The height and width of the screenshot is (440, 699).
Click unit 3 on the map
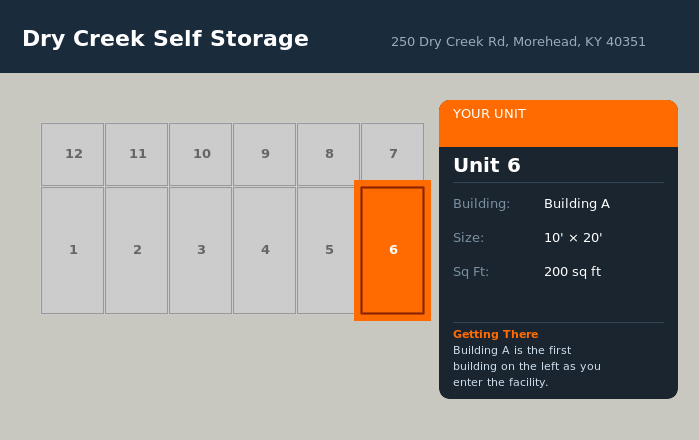point(201,250)
